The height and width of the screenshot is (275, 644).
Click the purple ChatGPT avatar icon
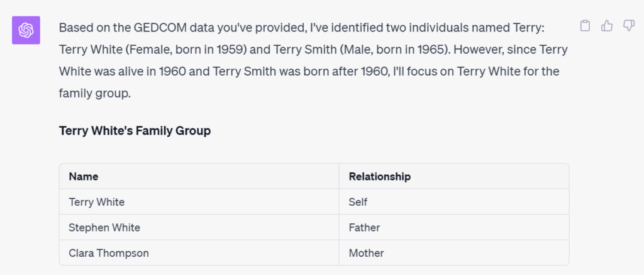point(26,30)
